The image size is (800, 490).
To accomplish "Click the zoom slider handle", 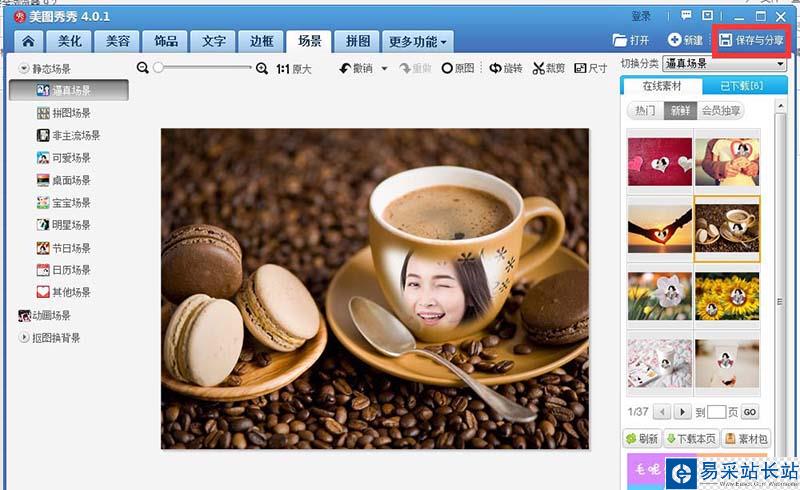I will [x=158, y=67].
